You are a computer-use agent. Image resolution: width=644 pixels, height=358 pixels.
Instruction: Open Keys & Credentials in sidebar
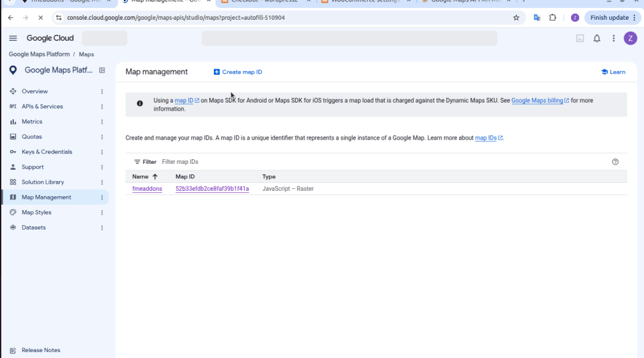coord(47,152)
